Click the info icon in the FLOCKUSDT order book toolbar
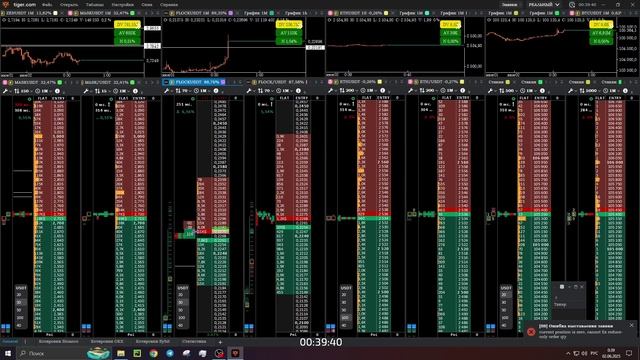Screen dimensions: 640x360 pos(216,91)
